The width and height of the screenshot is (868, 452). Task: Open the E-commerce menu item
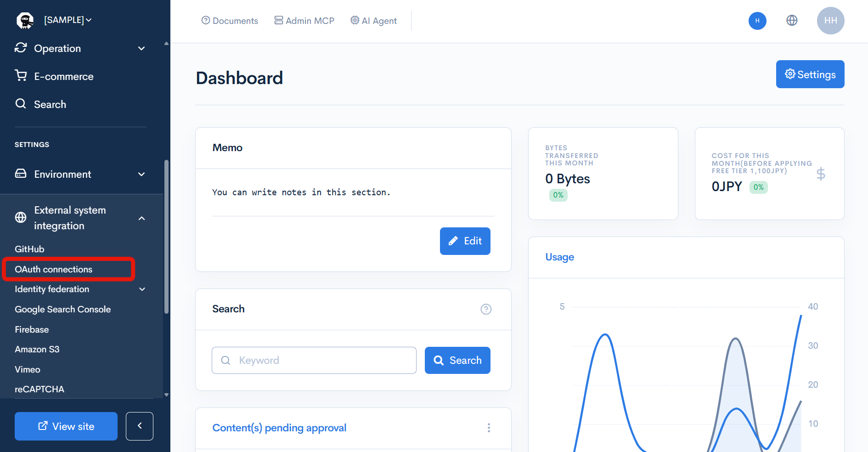pos(64,76)
